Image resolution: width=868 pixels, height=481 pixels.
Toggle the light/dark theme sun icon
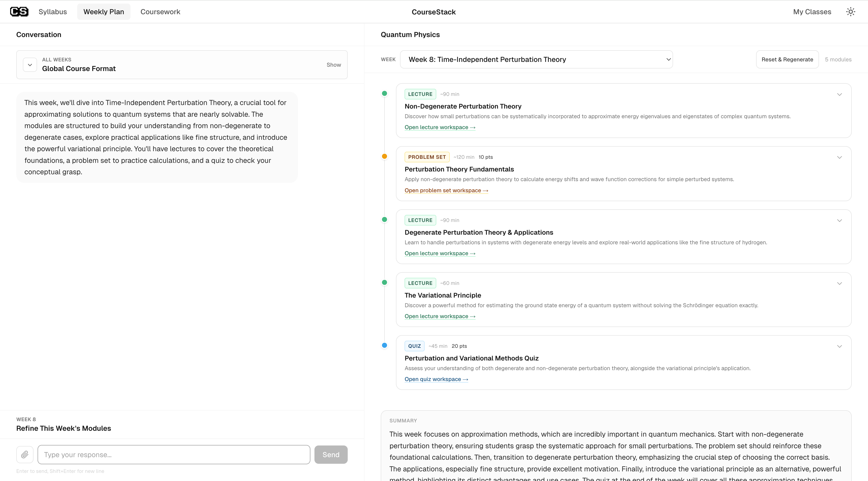click(x=850, y=12)
